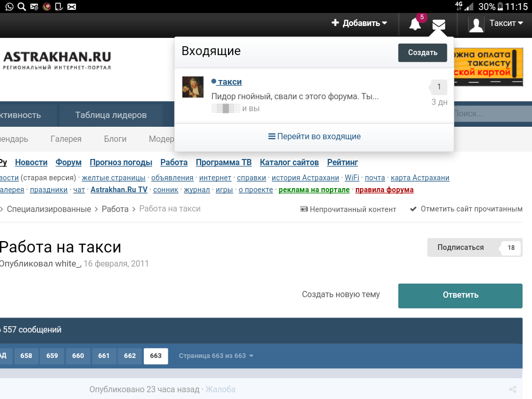This screenshot has width=532, height=399.
Task: Open the Форум link
Action: point(69,163)
